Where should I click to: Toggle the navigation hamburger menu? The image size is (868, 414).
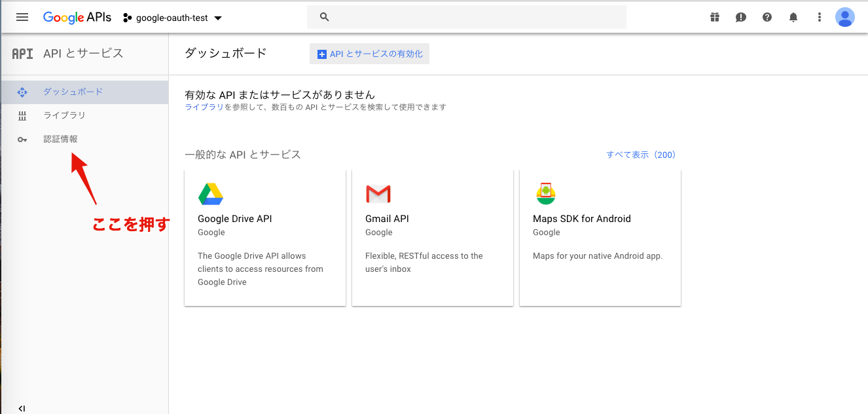pyautogui.click(x=22, y=17)
